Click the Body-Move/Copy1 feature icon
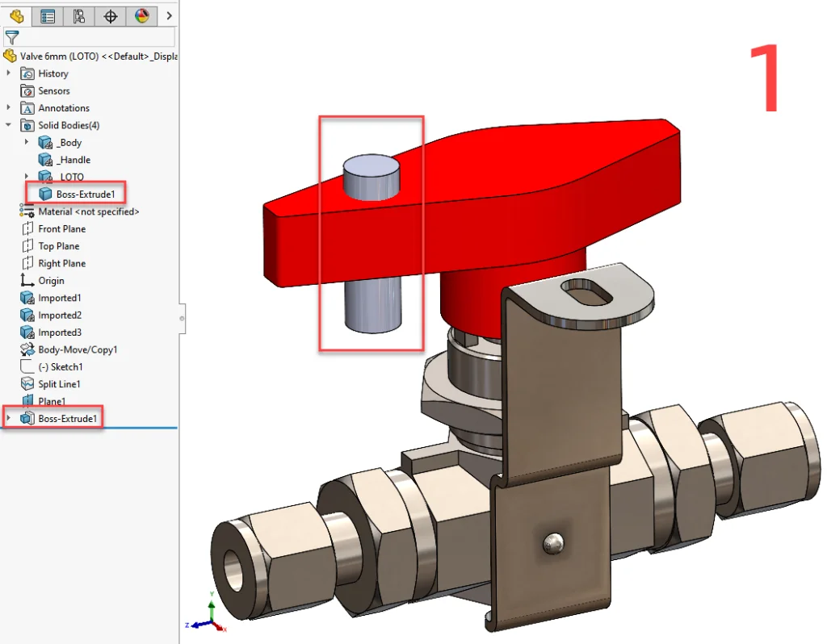827x644 pixels. point(27,350)
